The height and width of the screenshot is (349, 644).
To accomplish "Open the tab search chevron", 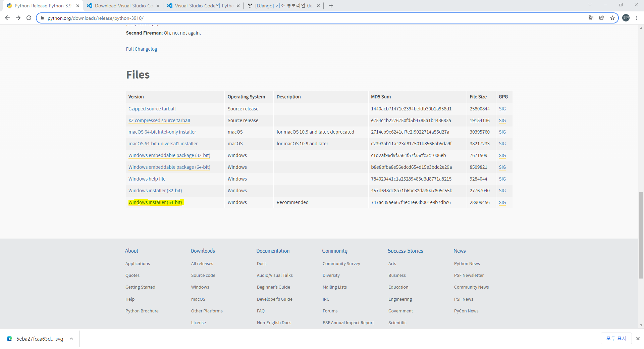I will [x=590, y=5].
